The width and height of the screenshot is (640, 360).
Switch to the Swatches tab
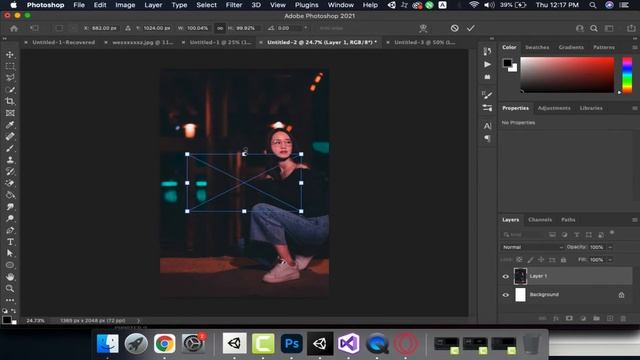coord(537,47)
